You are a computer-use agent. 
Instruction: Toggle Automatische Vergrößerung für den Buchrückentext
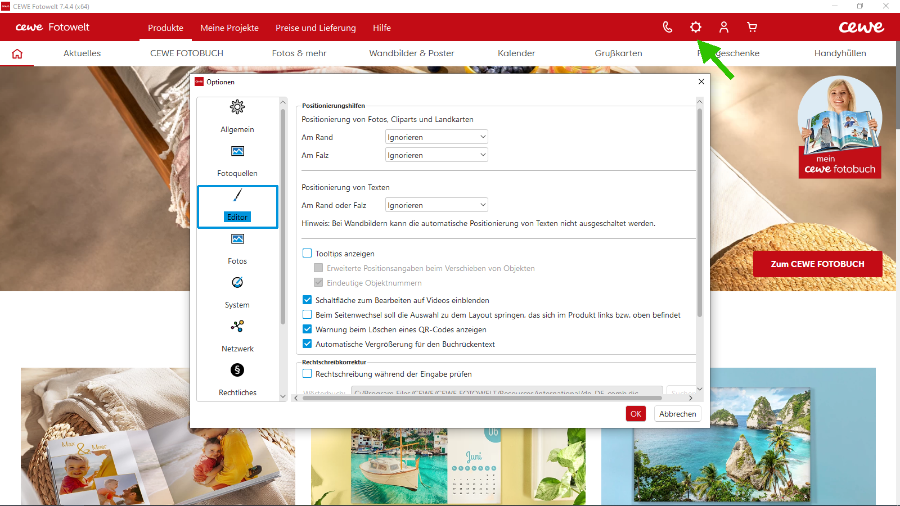pyautogui.click(x=307, y=344)
